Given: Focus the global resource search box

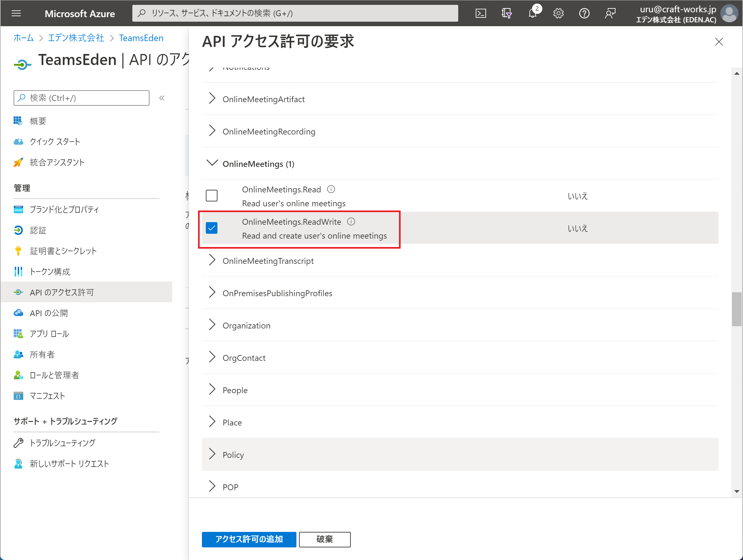Looking at the screenshot, I should [x=295, y=14].
